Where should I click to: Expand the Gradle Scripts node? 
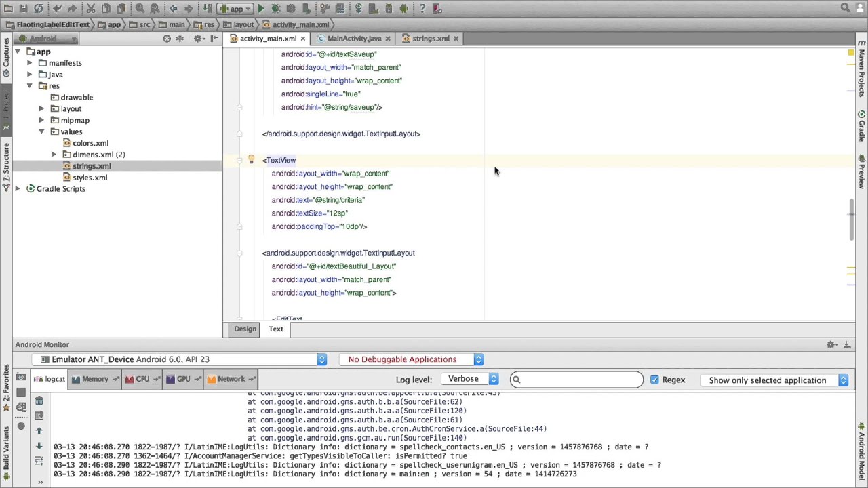18,189
